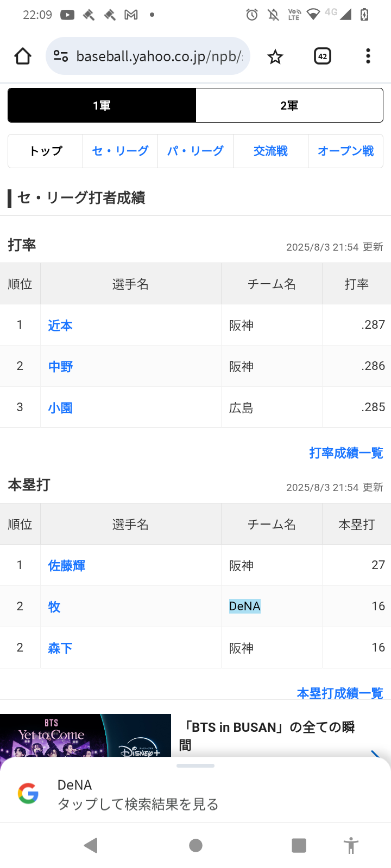The height and width of the screenshot is (868, 391).
Task: Expand the BTS ad with the chevron arrow
Action: [375, 754]
